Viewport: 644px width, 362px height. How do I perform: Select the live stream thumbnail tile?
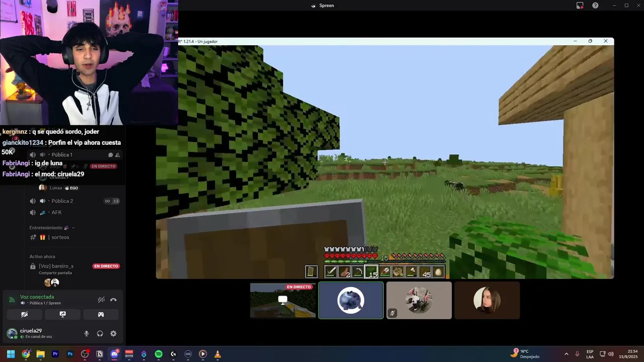click(283, 300)
